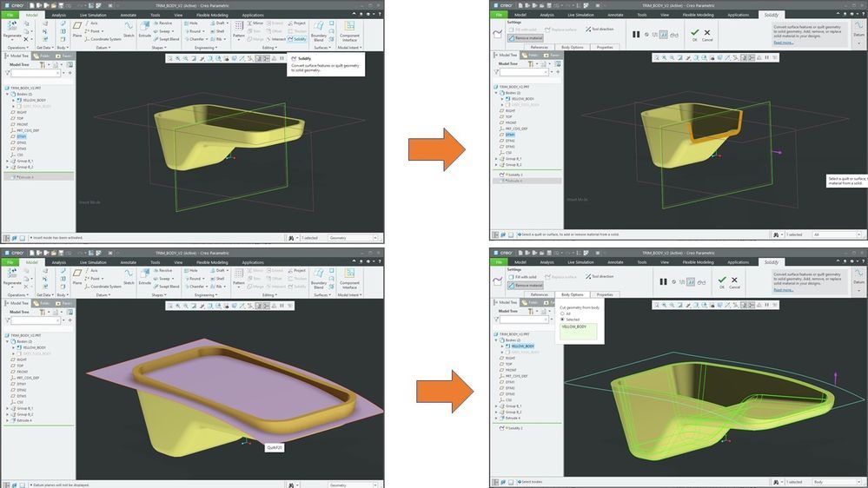Click Coordinate System in top-left window ribbon

click(x=103, y=39)
